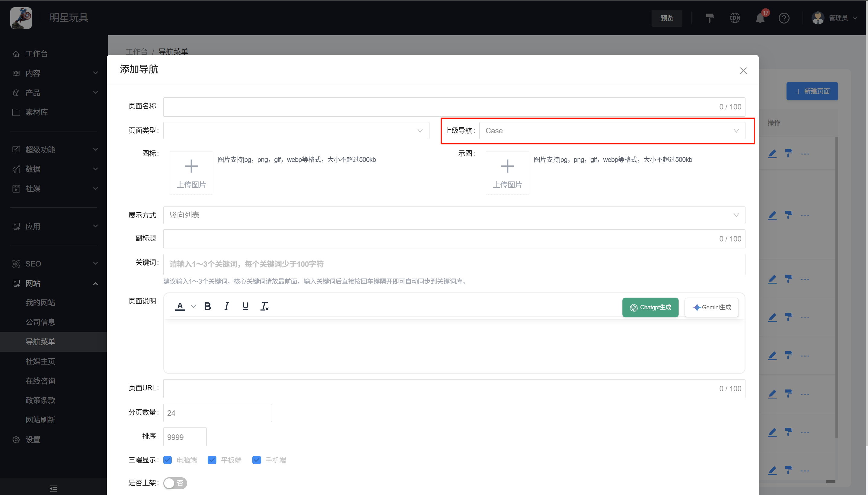Viewport: 868px width, 495px height.
Task: Uncheck the 电脑端 checkbox
Action: click(168, 460)
